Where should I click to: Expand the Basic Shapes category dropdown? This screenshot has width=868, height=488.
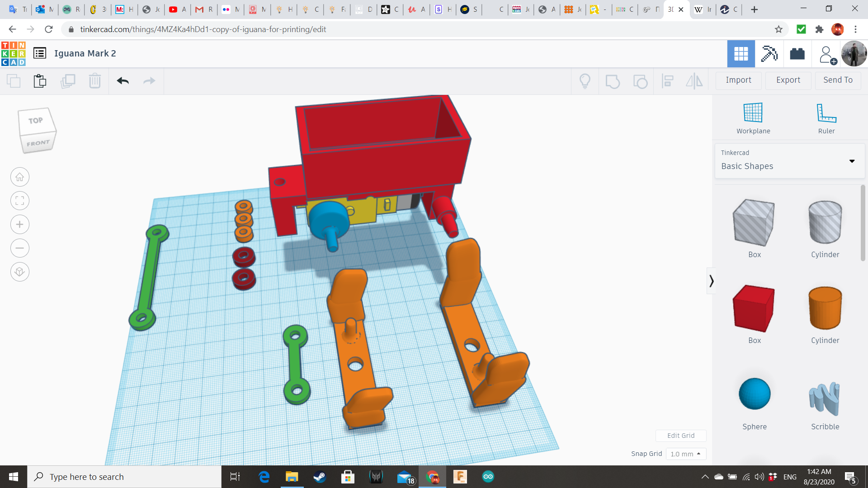[x=852, y=161]
